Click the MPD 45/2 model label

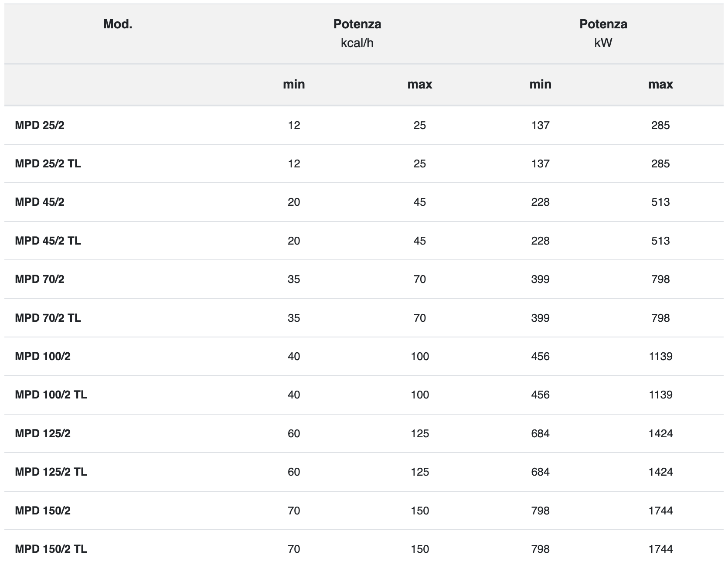click(x=40, y=202)
